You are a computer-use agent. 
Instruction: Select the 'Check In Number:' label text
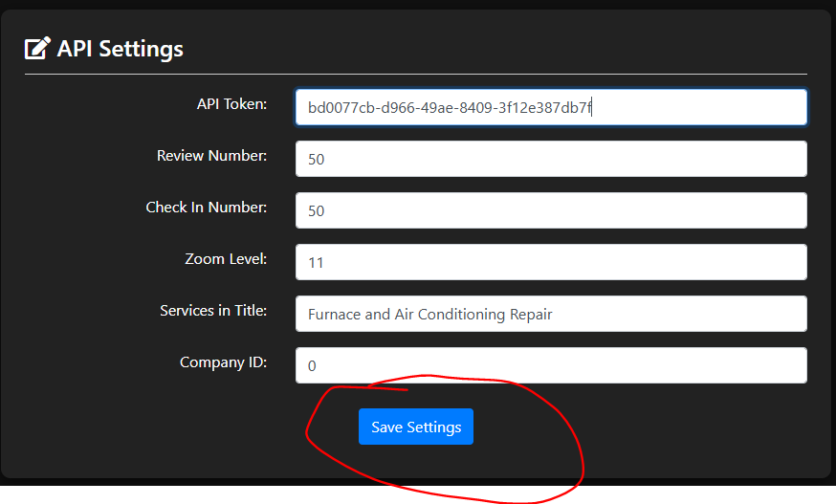pyautogui.click(x=206, y=207)
